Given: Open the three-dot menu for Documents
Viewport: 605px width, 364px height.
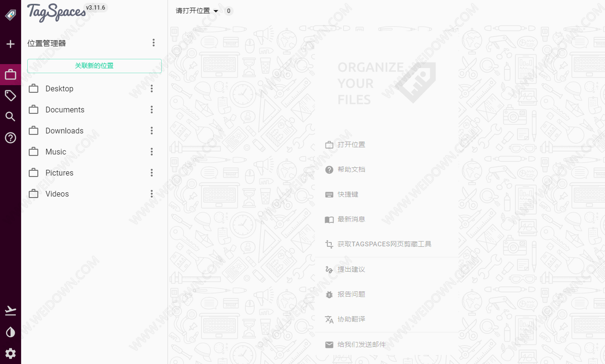Looking at the screenshot, I should click(152, 110).
